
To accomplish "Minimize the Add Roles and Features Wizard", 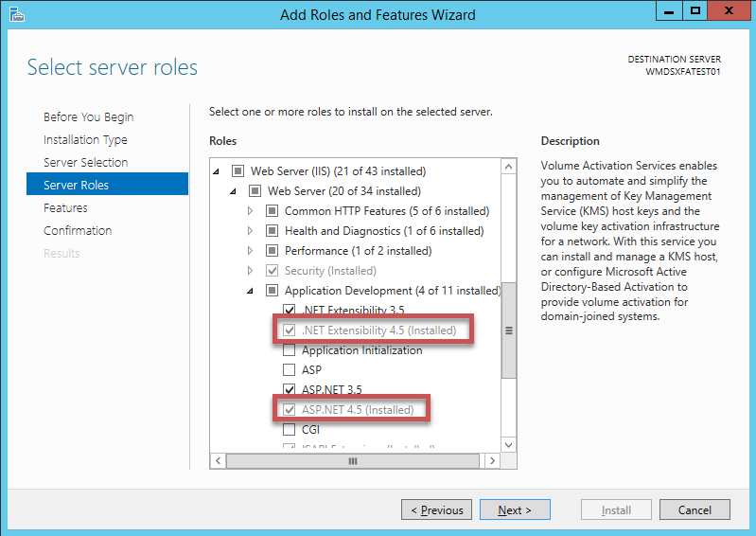I will (669, 11).
